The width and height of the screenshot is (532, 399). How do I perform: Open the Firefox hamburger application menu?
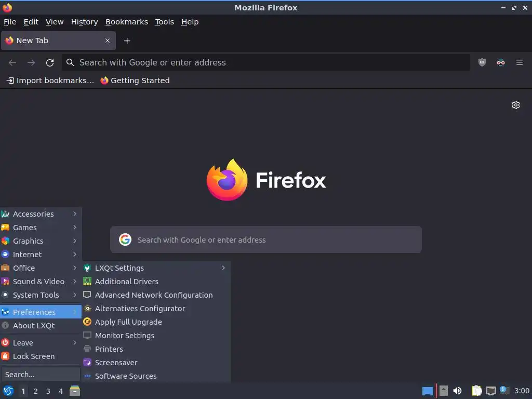[x=519, y=62]
